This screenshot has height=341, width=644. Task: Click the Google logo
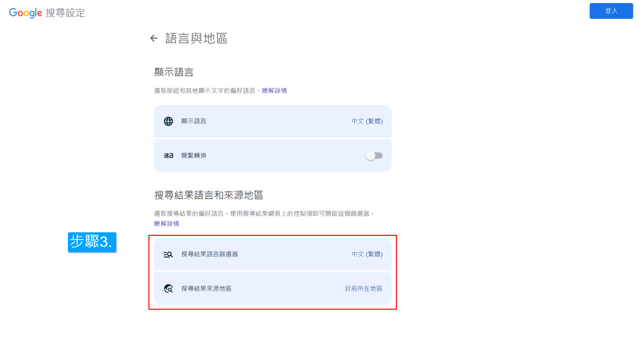coord(25,13)
